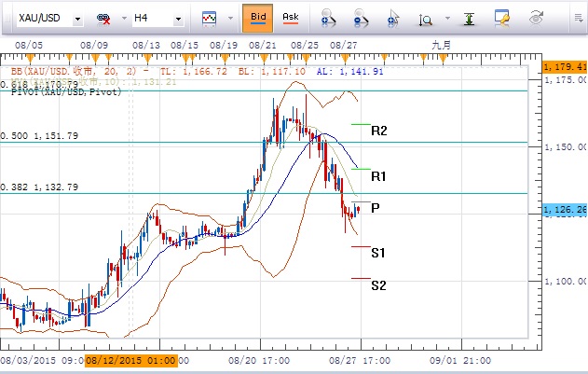Click the 九月 month label on top axis
The width and height of the screenshot is (588, 374).
pyautogui.click(x=441, y=46)
